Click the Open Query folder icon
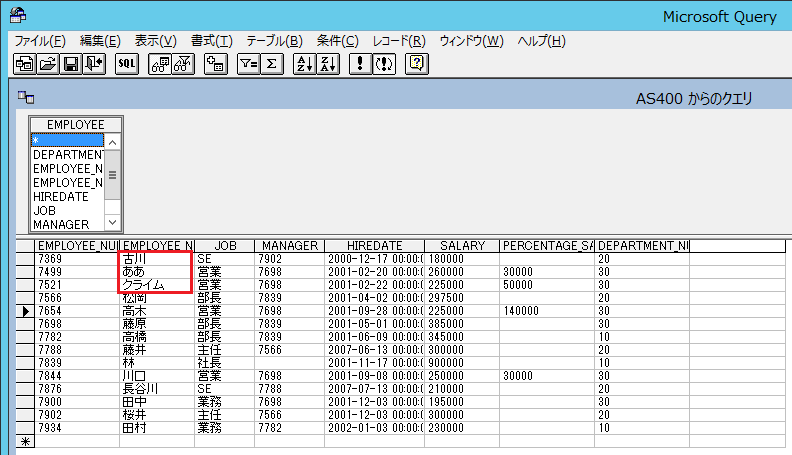The width and height of the screenshot is (792, 455). [48, 64]
